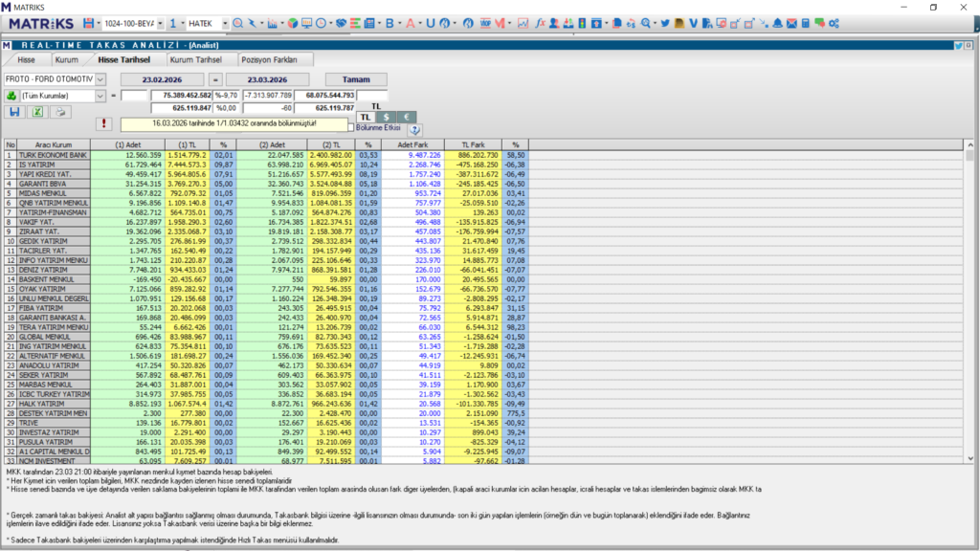Click the pie chart icon in toolbar

point(293,23)
